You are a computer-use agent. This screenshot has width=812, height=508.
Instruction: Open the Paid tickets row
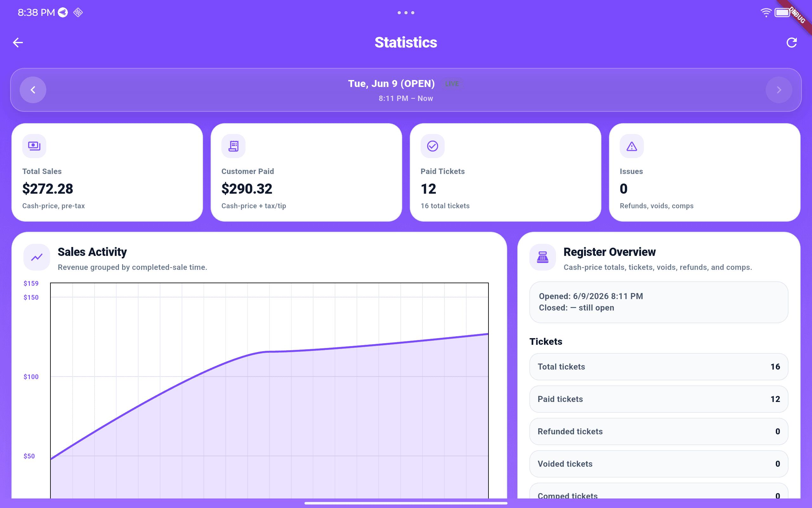[x=658, y=399]
